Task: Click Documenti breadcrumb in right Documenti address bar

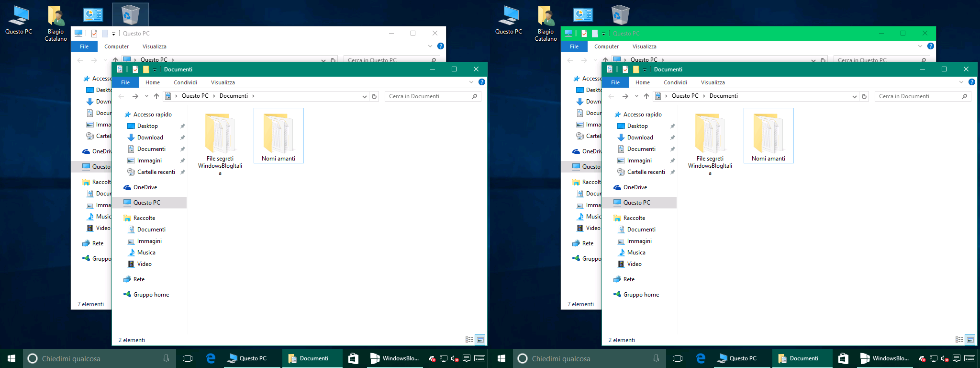Action: pyautogui.click(x=724, y=96)
